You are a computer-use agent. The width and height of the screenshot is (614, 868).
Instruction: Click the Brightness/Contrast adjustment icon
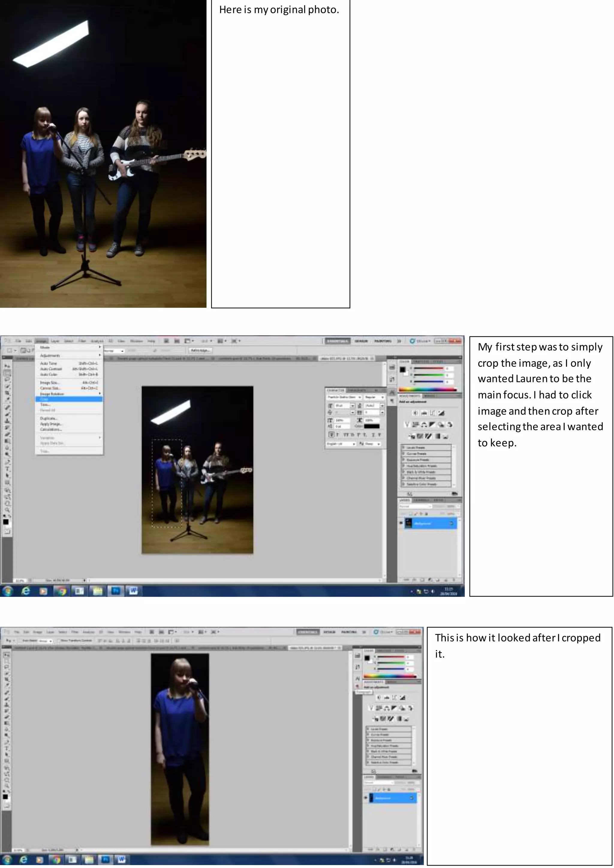click(x=416, y=413)
